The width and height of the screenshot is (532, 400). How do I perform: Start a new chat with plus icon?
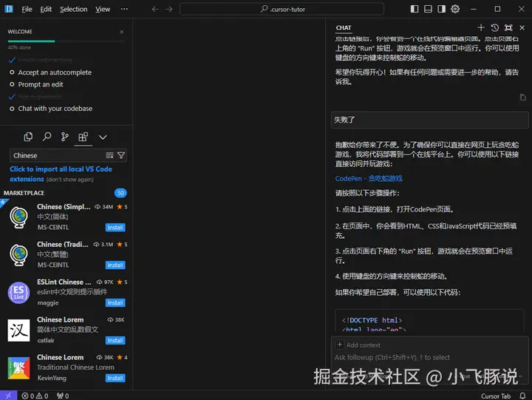click(481, 27)
